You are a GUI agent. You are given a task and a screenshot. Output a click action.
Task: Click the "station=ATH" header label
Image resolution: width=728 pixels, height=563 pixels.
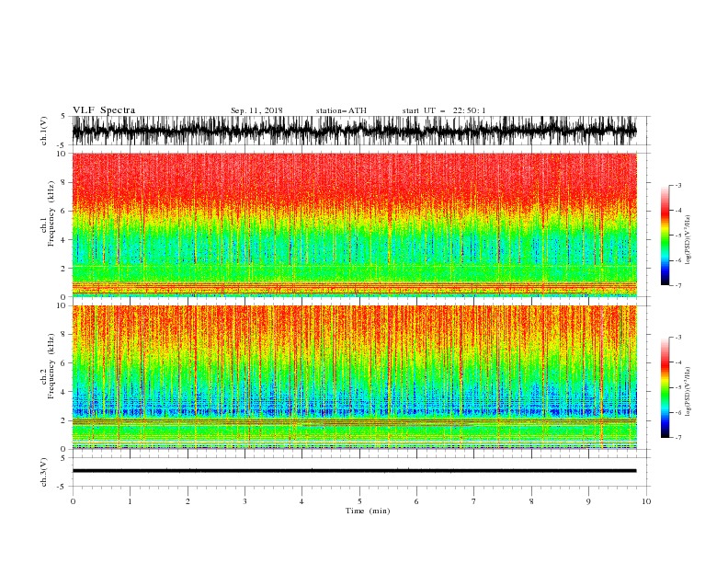(341, 110)
